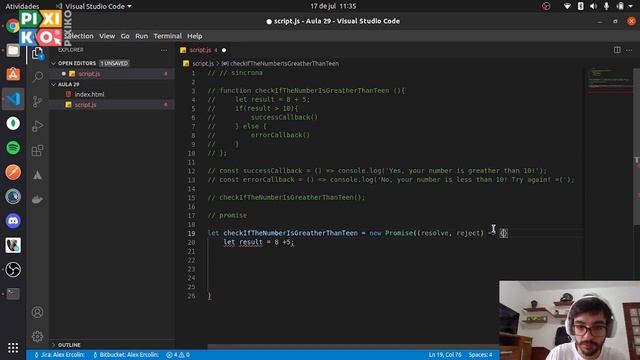Open the Explorer view in activity bar
Viewport: 640px width, 360px height.
click(38, 53)
